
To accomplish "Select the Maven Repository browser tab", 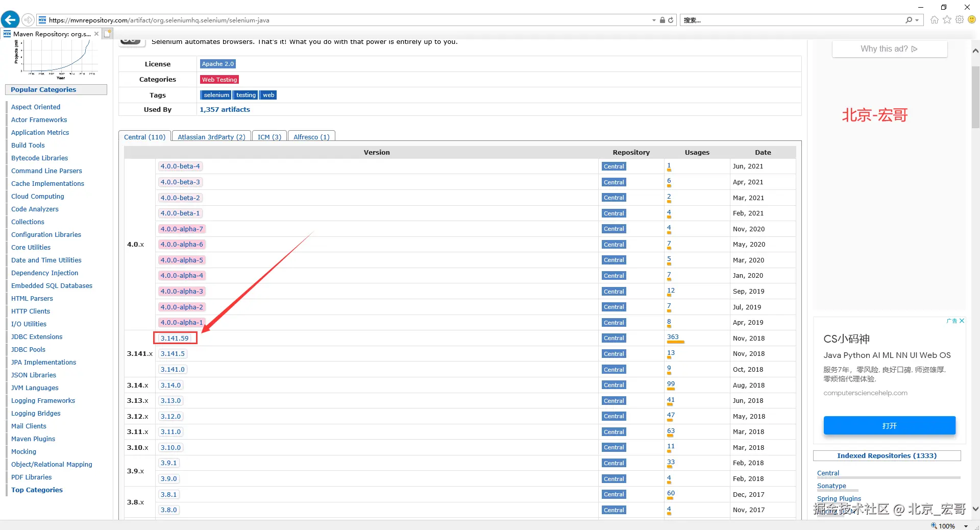I will [51, 34].
